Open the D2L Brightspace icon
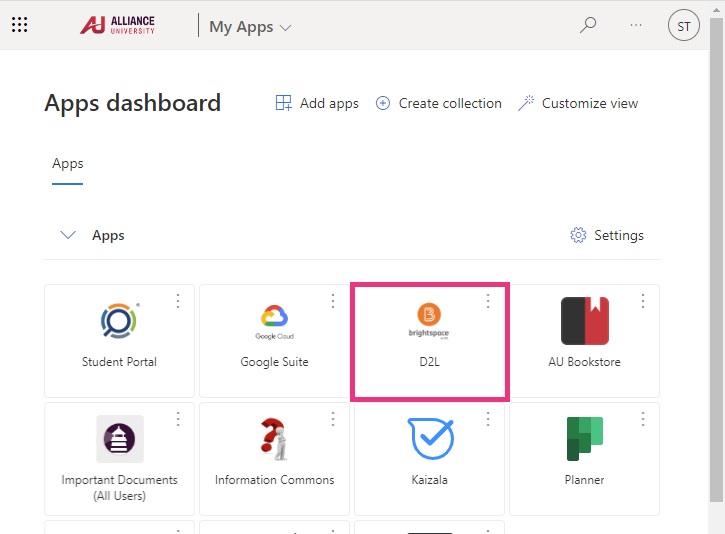Image resolution: width=725 pixels, height=534 pixels. 429,321
